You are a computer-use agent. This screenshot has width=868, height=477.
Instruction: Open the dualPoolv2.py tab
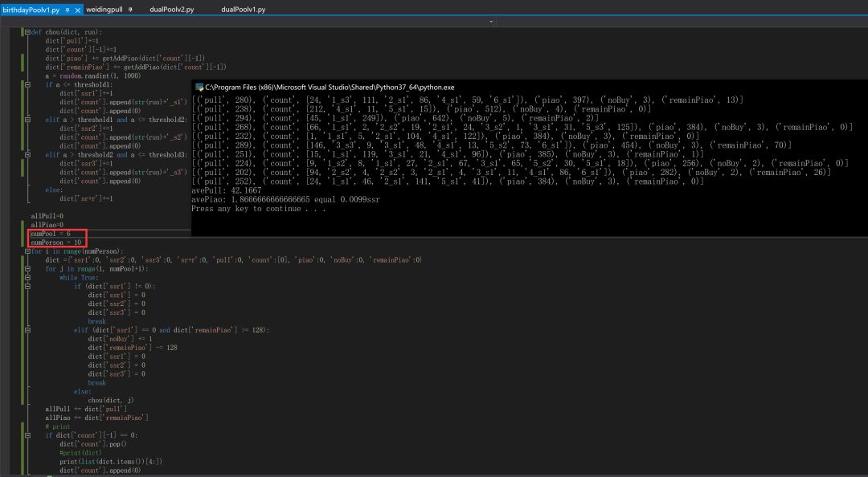172,10
